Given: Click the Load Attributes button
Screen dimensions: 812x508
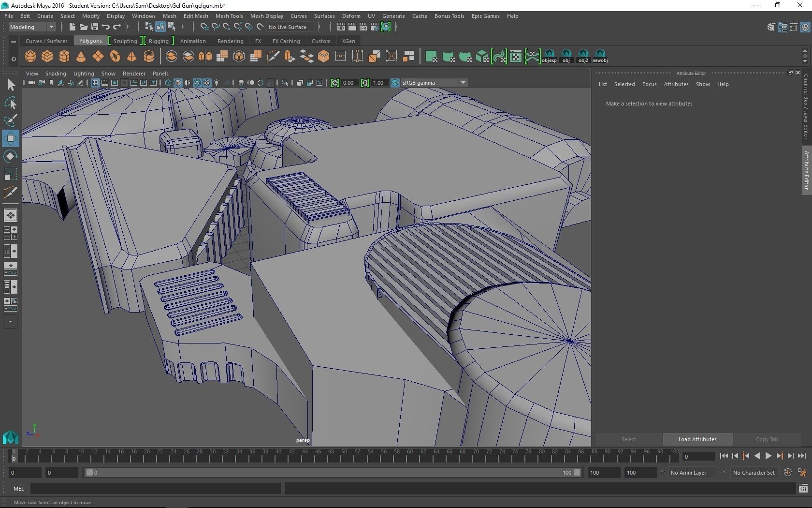Looking at the screenshot, I should (697, 439).
